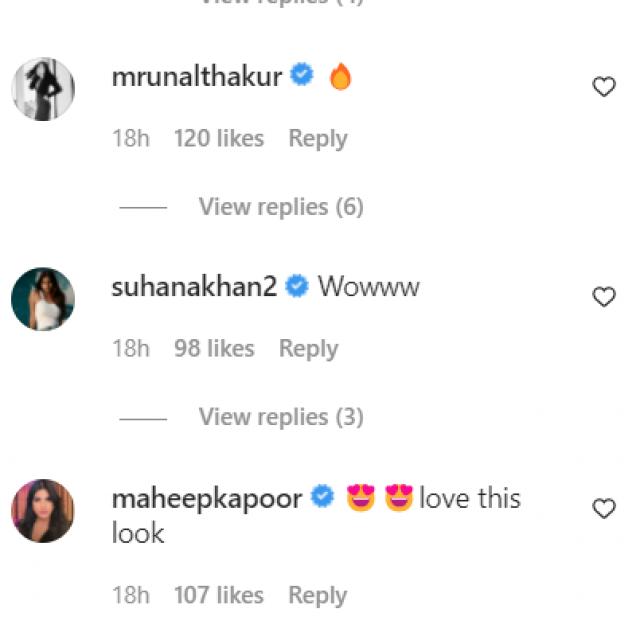Screen dimensions: 640x632
Task: Open the mrunalthakur username link
Action: tap(197, 76)
